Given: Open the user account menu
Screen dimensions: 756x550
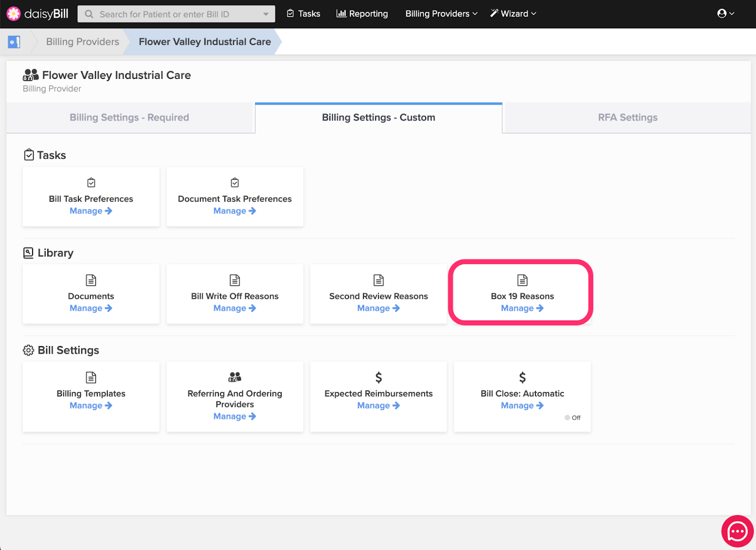Looking at the screenshot, I should [726, 14].
